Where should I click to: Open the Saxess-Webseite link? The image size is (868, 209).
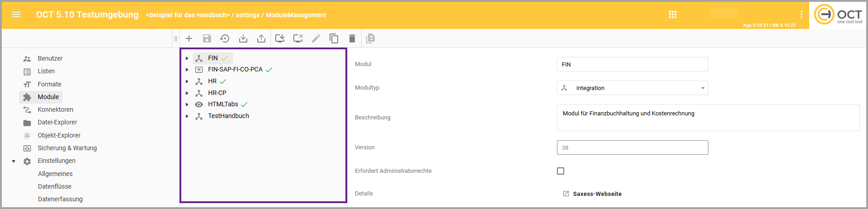point(597,194)
